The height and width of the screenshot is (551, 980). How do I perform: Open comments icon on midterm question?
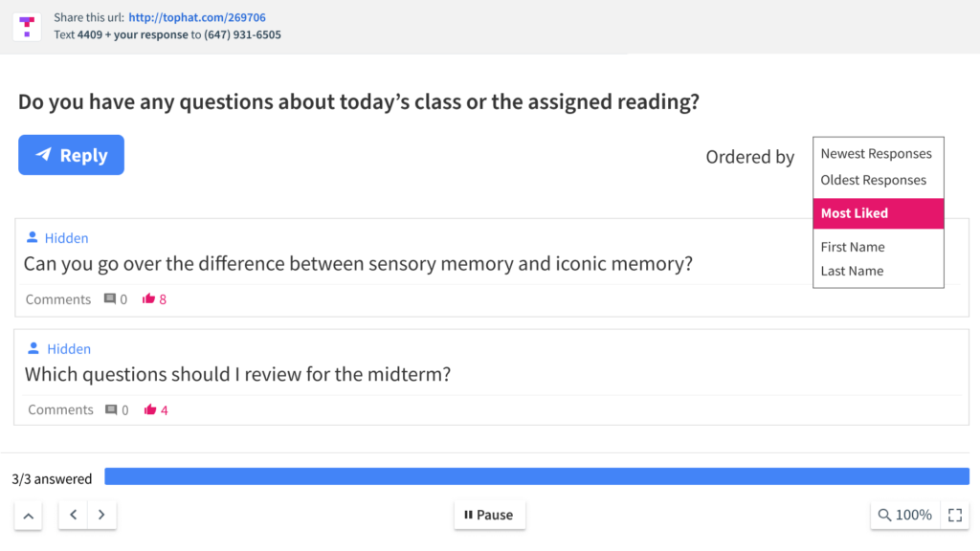point(111,409)
